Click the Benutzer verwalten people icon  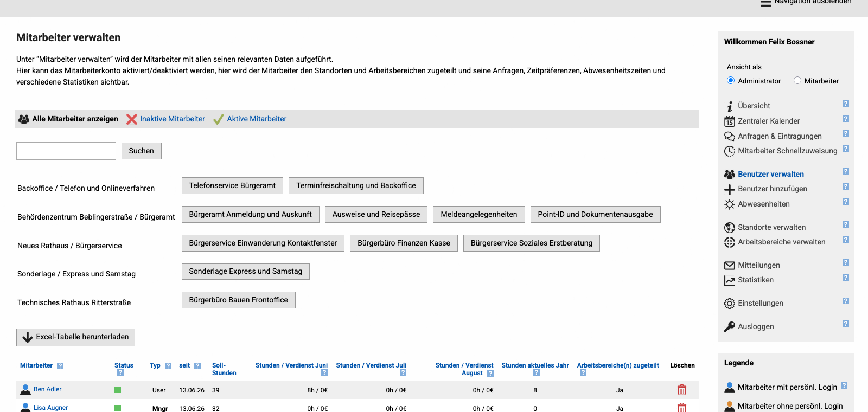[730, 175]
